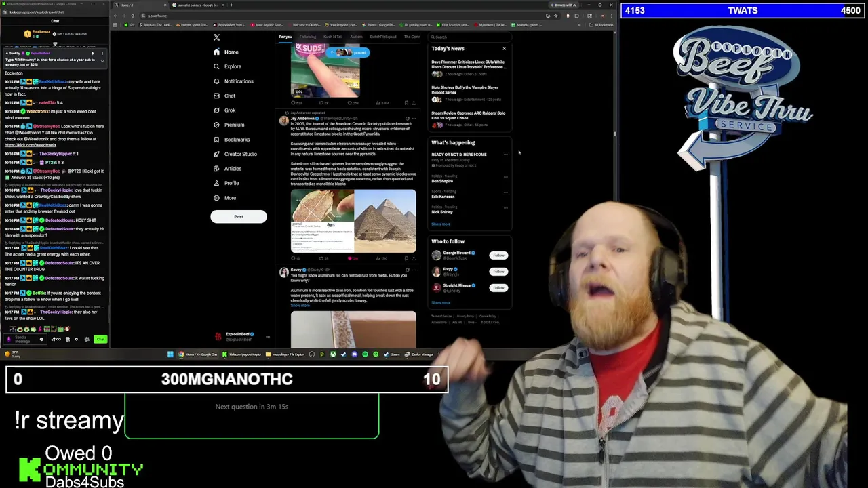Switch to the For you tab
The width and height of the screenshot is (868, 488).
tap(285, 37)
